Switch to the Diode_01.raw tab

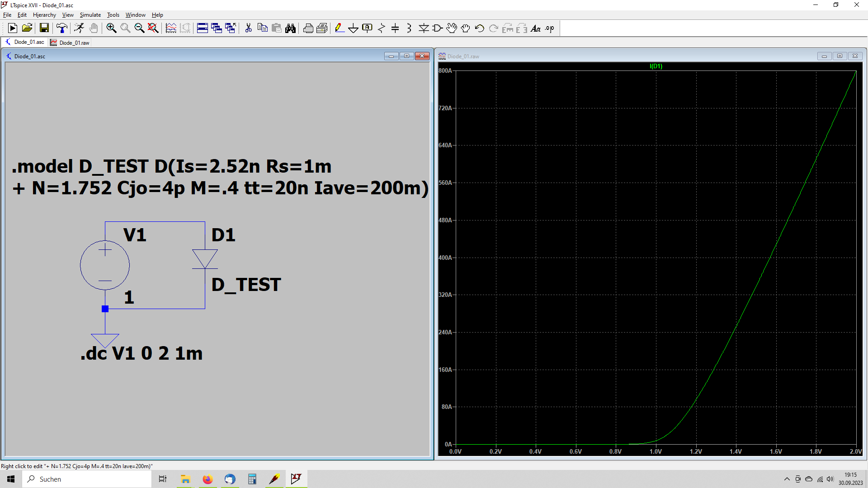tap(70, 42)
